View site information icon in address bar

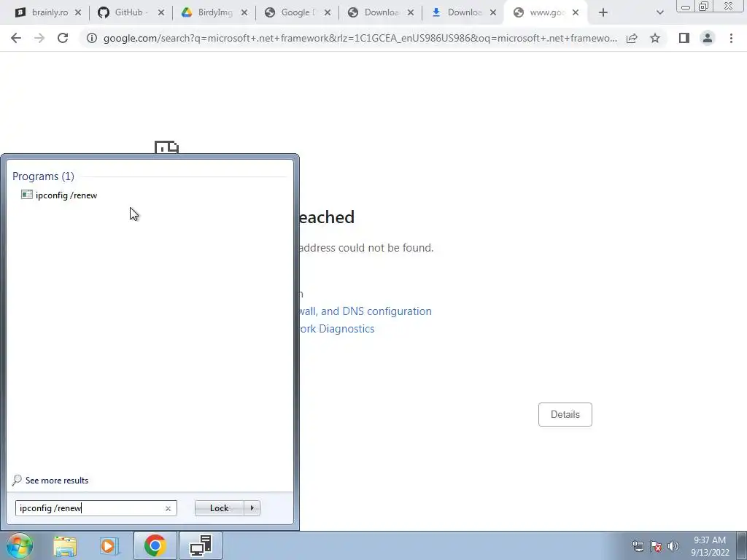[92, 38]
